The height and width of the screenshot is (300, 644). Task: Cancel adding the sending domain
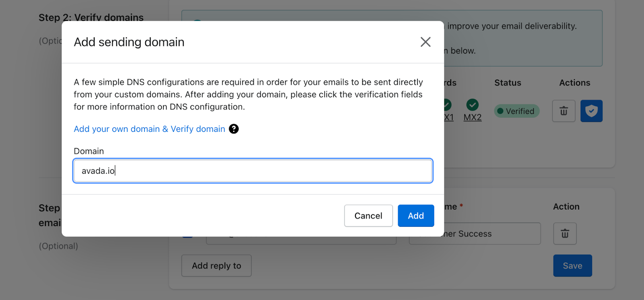pos(368,216)
